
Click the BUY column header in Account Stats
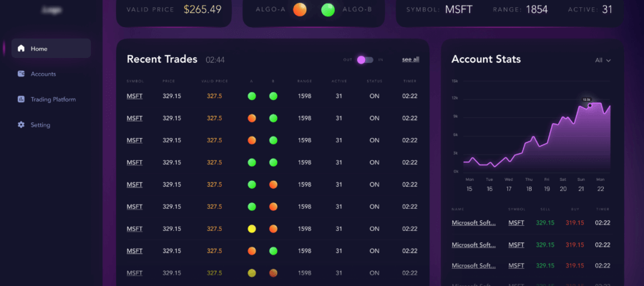coord(575,209)
